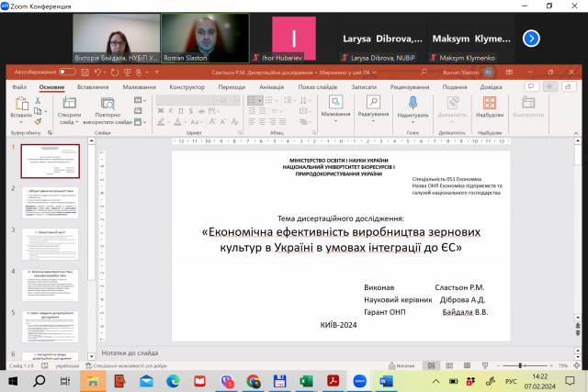The height and width of the screenshot is (392, 588).
Task: Click the Paste (Вставити) clipboard icon
Action: tap(20, 101)
